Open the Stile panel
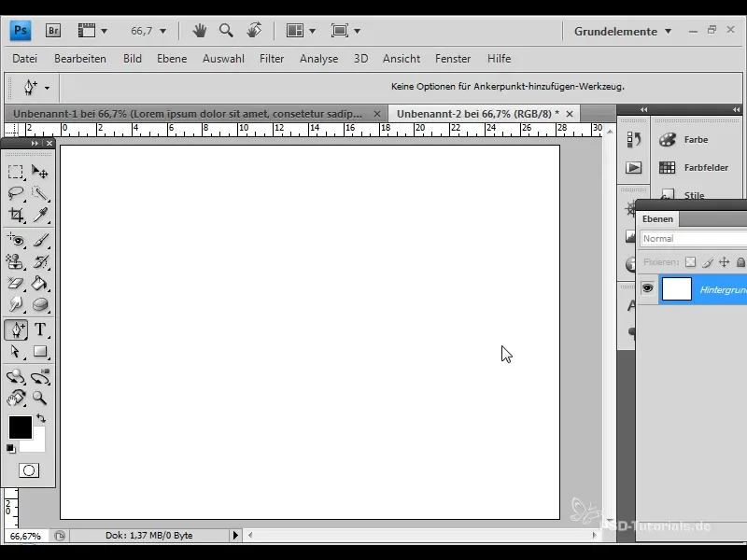 pyautogui.click(x=694, y=194)
